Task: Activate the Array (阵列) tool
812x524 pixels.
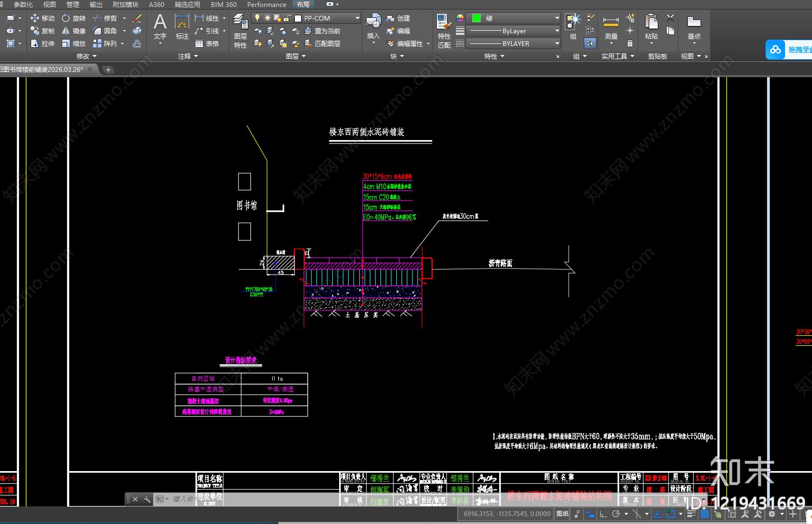Action: 105,43
